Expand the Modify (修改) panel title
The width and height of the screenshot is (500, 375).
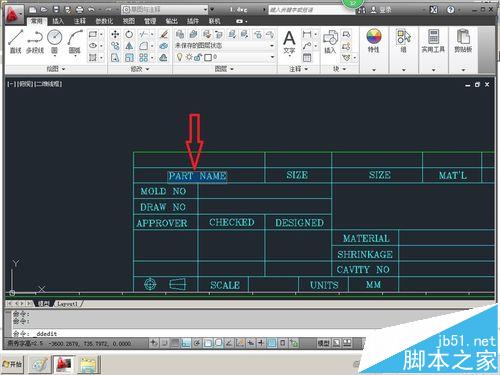(x=139, y=69)
